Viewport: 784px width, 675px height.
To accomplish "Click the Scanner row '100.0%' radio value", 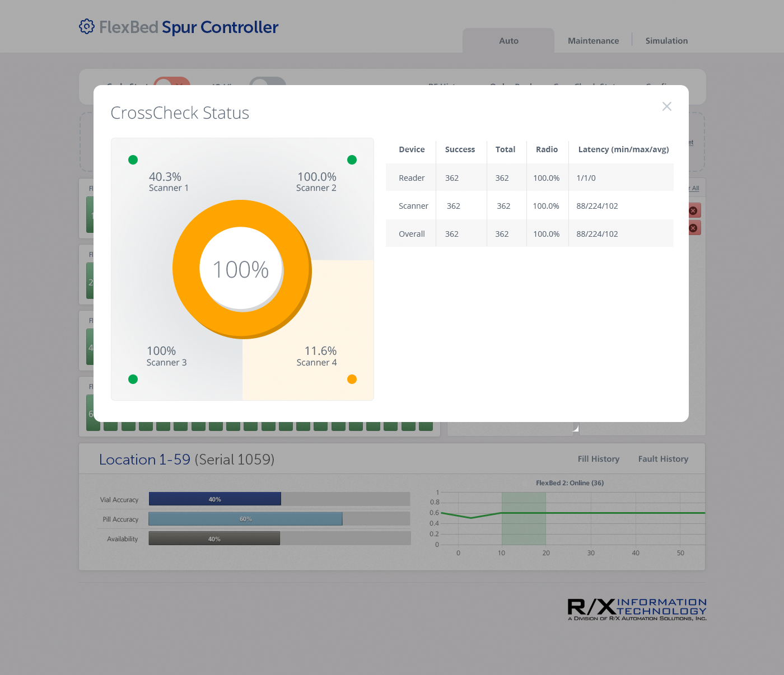I will [546, 206].
